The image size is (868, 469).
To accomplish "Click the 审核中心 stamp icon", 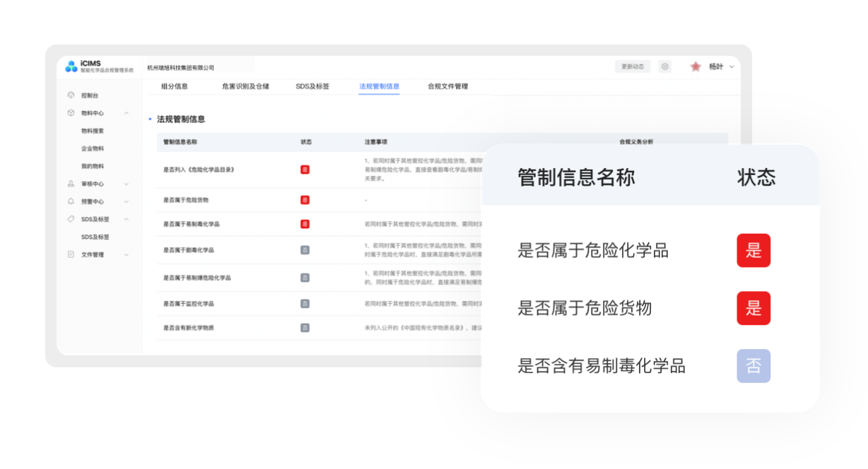I will point(71,184).
